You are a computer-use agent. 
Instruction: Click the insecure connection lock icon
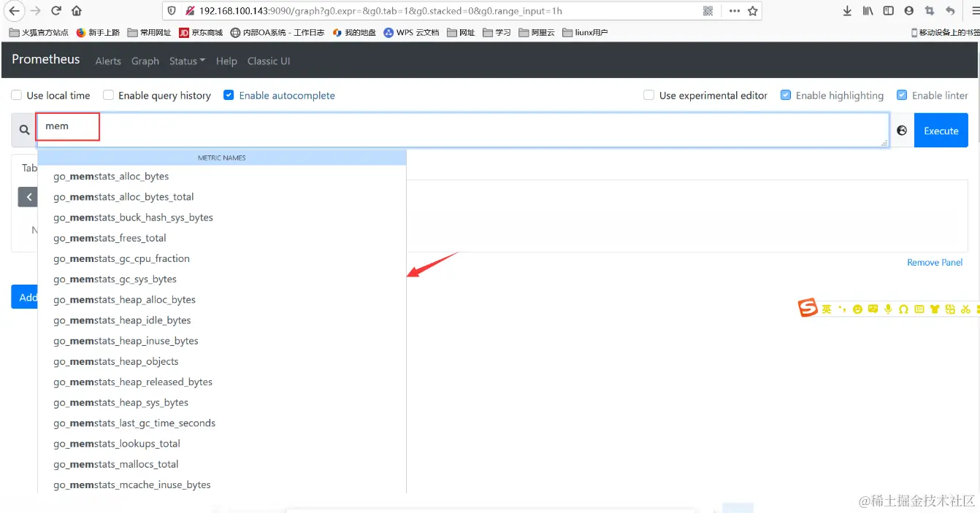click(x=190, y=11)
